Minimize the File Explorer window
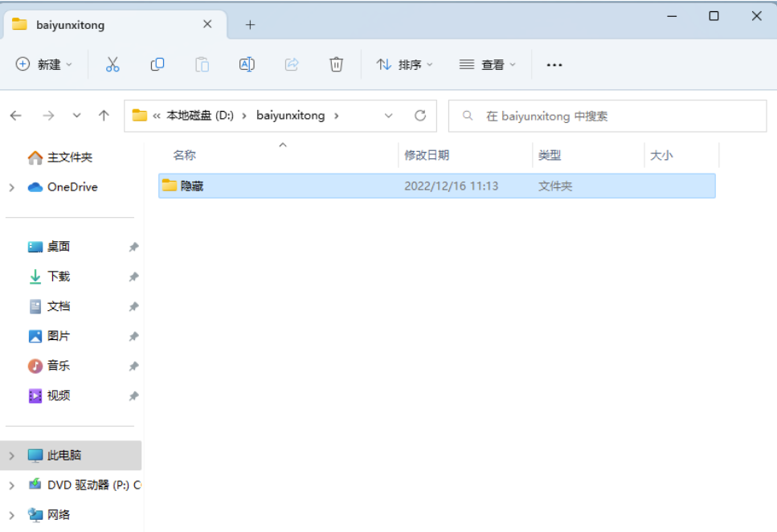This screenshot has width=777, height=532. click(672, 16)
